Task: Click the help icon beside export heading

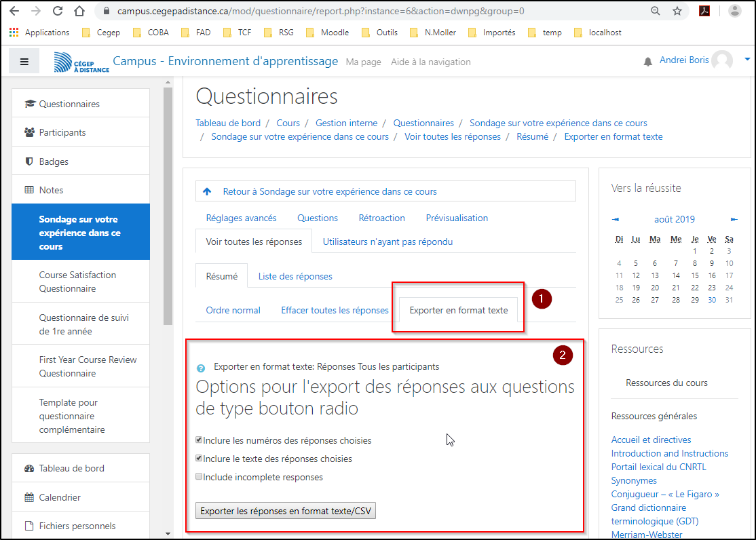Action: [x=201, y=368]
